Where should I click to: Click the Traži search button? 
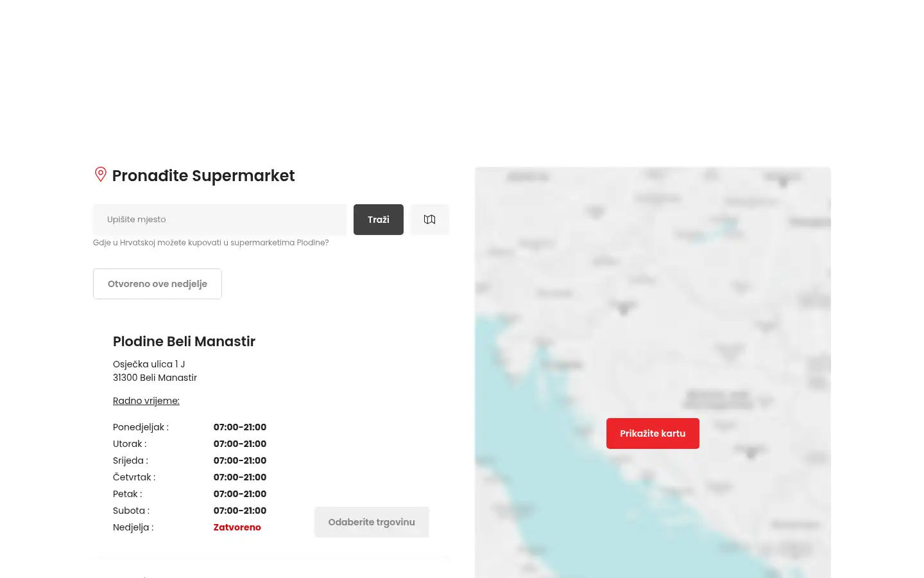click(379, 220)
